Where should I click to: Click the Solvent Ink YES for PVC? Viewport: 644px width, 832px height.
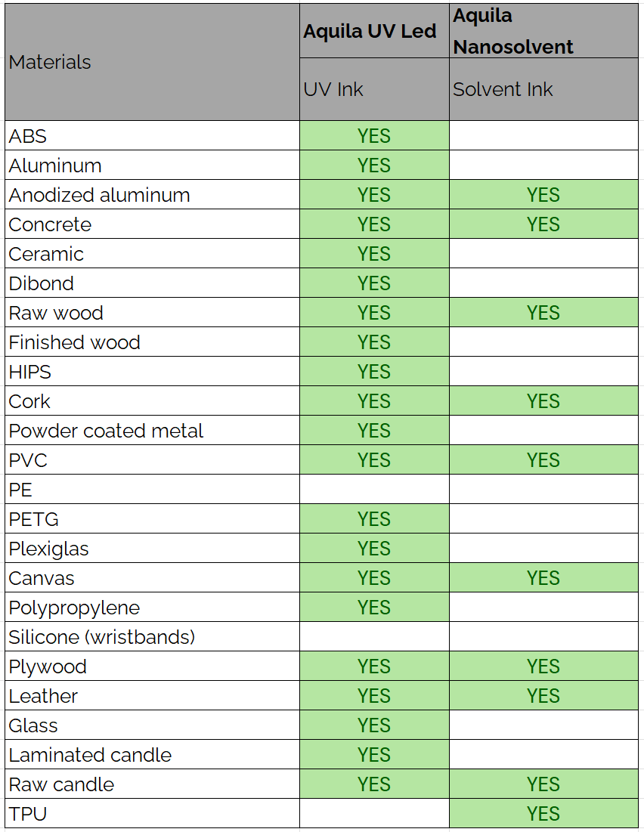tap(543, 460)
